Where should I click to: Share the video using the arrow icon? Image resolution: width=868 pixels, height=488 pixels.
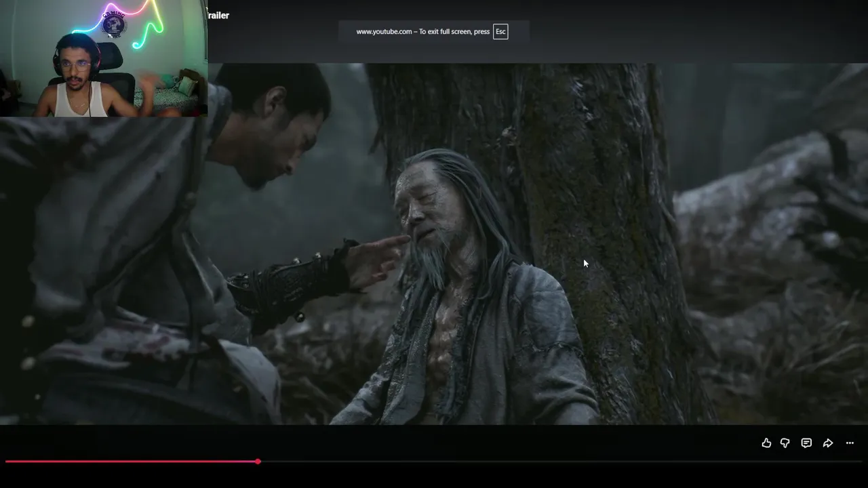(x=828, y=443)
